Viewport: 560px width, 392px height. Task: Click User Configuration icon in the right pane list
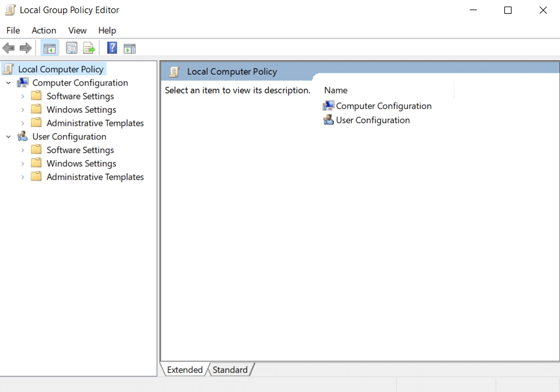point(328,120)
